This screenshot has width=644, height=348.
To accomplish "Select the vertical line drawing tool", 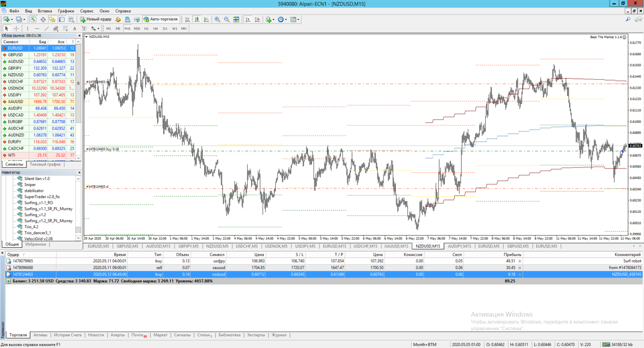I will click(27, 28).
